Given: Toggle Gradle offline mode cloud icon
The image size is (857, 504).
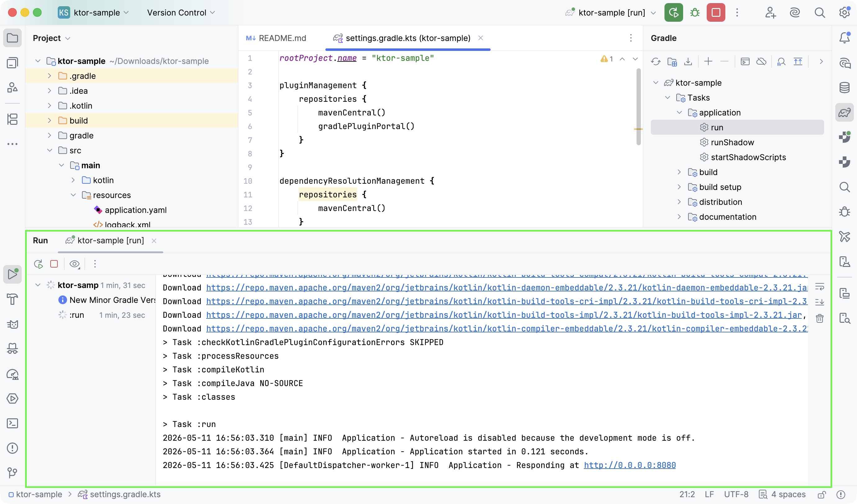Looking at the screenshot, I should [761, 61].
